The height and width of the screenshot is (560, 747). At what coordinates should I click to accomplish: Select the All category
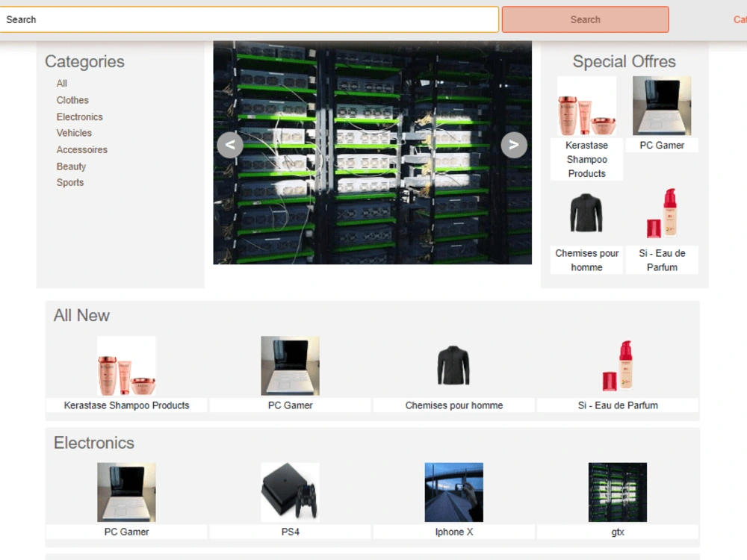point(62,84)
